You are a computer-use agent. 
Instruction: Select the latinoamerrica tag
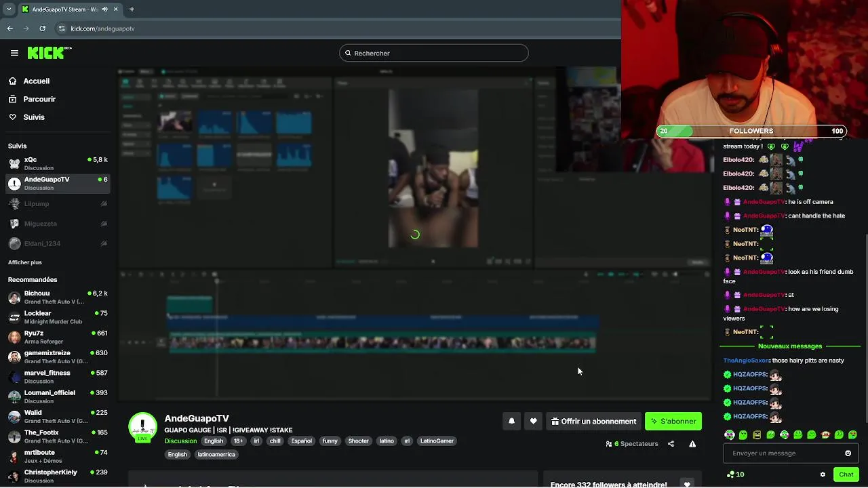[x=216, y=455]
